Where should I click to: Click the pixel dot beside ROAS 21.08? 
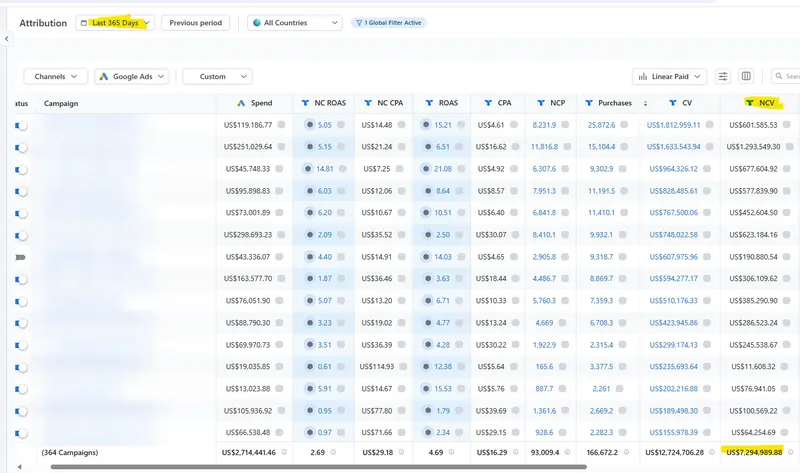[x=426, y=169]
